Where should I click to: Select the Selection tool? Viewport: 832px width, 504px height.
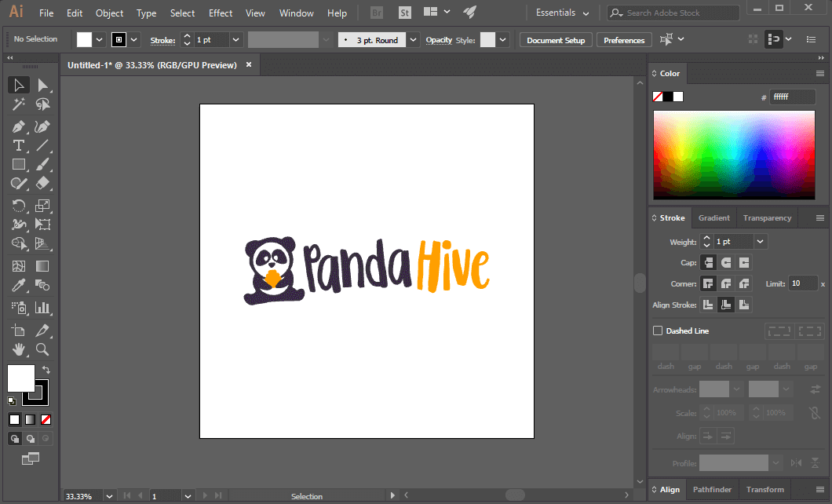click(x=19, y=85)
